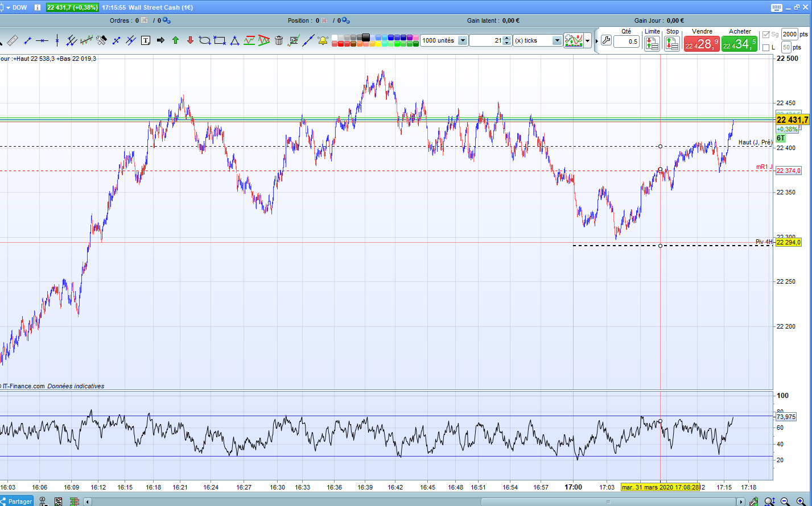Click the Vendre sell button
812x506 pixels.
coord(702,44)
